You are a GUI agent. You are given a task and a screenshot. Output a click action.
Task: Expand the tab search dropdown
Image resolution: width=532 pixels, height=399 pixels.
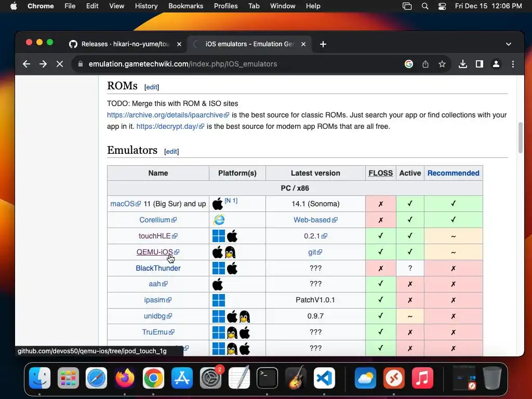click(509, 44)
